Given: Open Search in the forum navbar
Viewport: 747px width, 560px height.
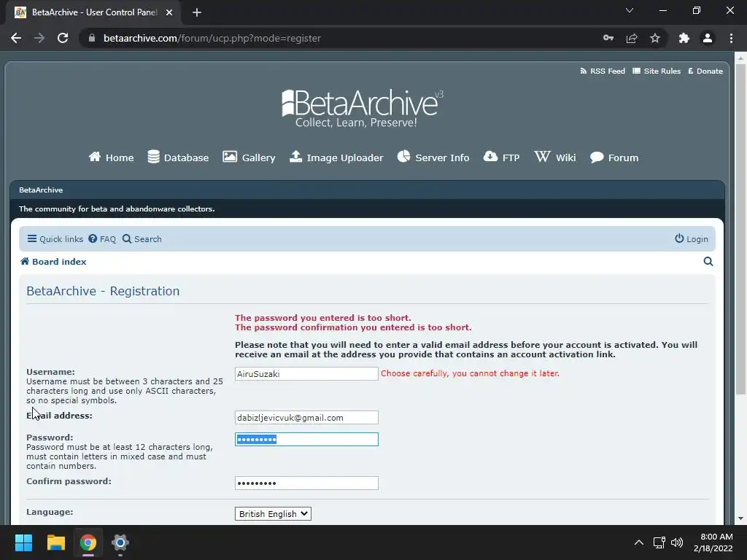Looking at the screenshot, I should [142, 239].
